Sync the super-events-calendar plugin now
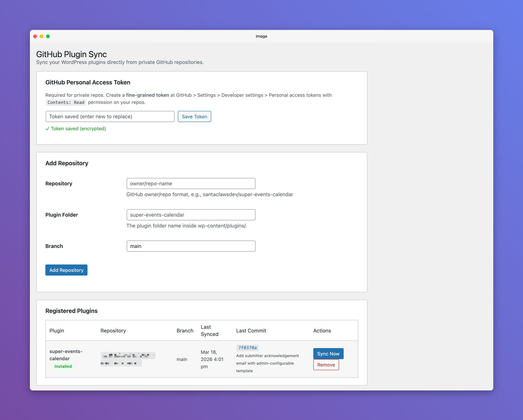The height and width of the screenshot is (420, 523). [328, 354]
